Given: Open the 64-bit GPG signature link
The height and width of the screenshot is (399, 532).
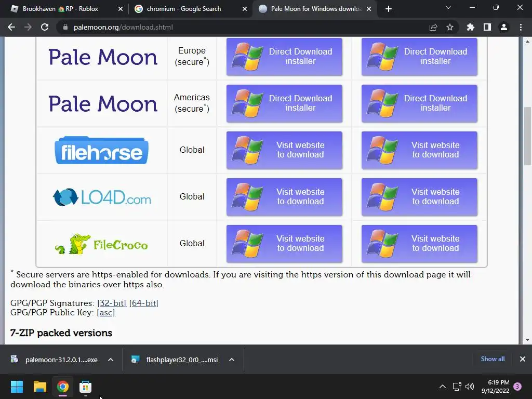Looking at the screenshot, I should click(143, 303).
